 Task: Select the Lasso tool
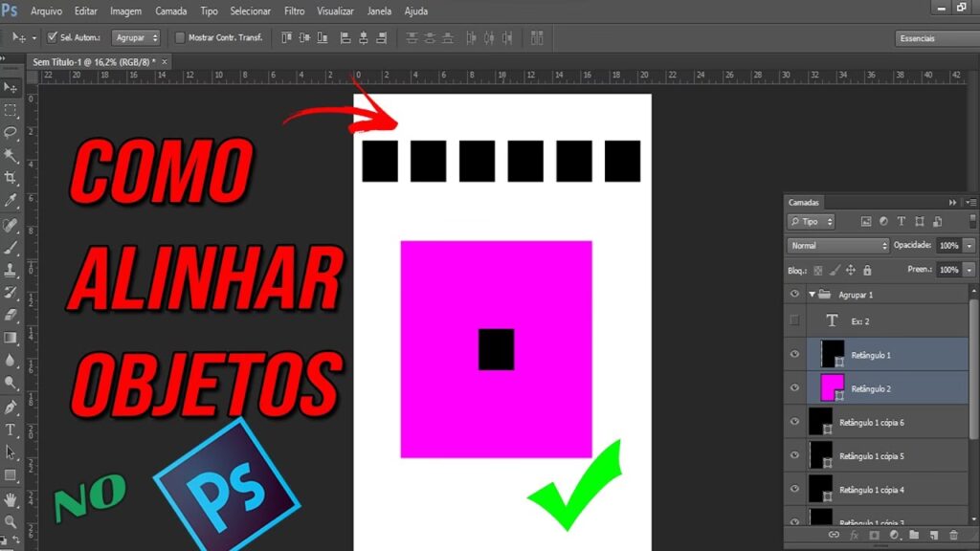tap(11, 133)
